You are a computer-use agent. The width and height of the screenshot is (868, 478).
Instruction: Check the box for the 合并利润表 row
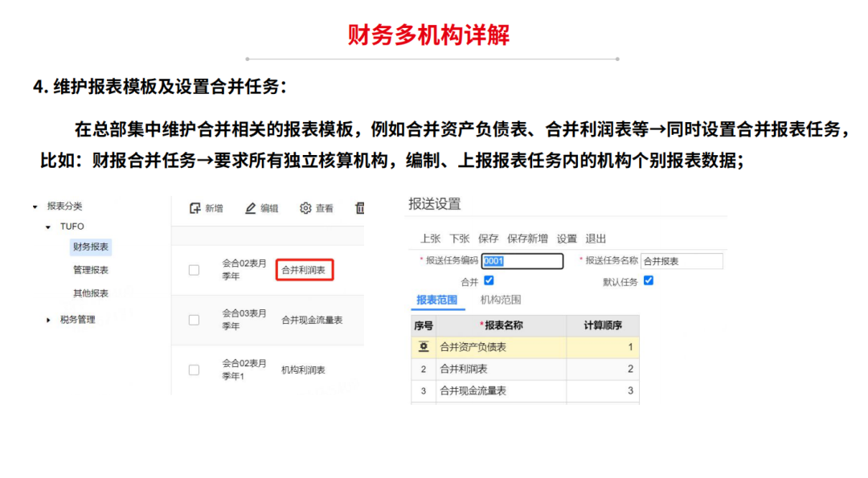(x=194, y=270)
